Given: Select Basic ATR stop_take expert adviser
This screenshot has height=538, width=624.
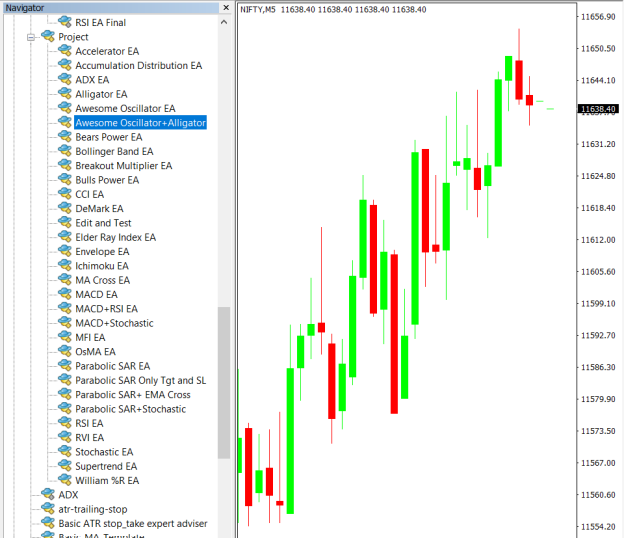Looking at the screenshot, I should tap(133, 524).
